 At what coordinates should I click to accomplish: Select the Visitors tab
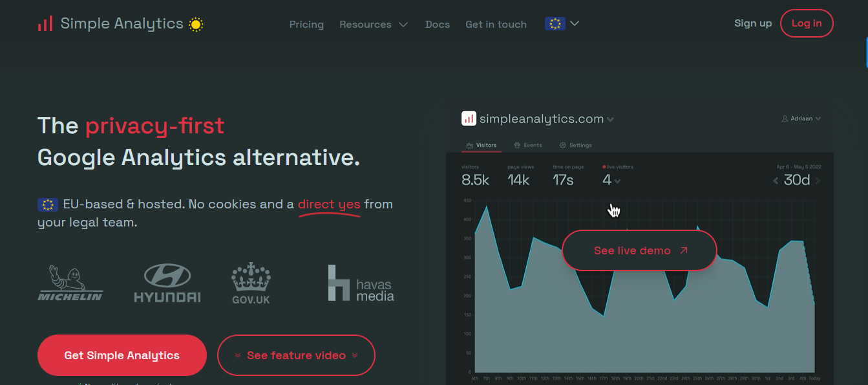click(482, 145)
